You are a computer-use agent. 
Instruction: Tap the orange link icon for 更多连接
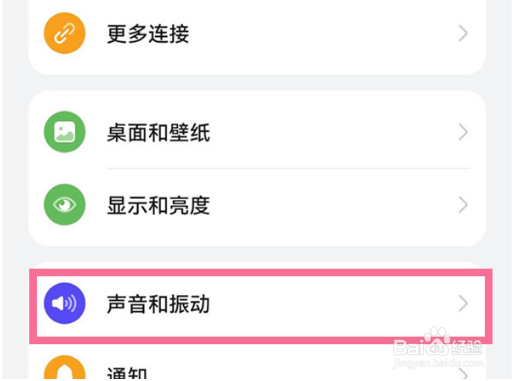65,33
